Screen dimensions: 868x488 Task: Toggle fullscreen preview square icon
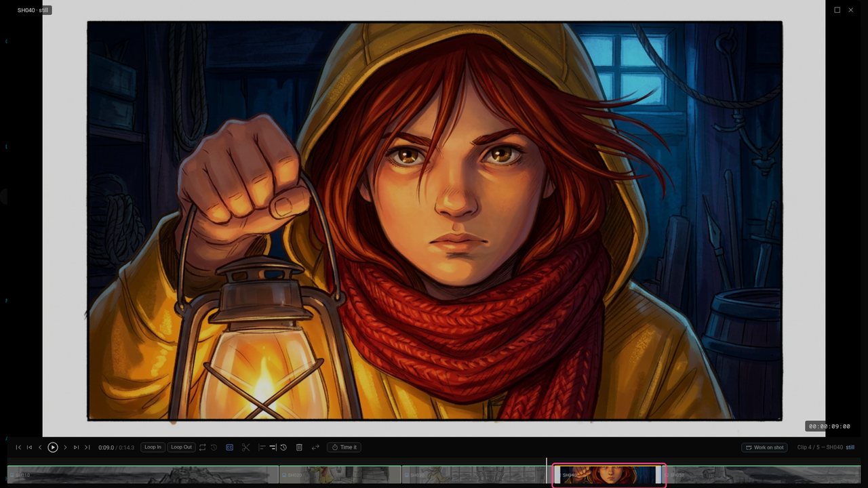(x=837, y=10)
